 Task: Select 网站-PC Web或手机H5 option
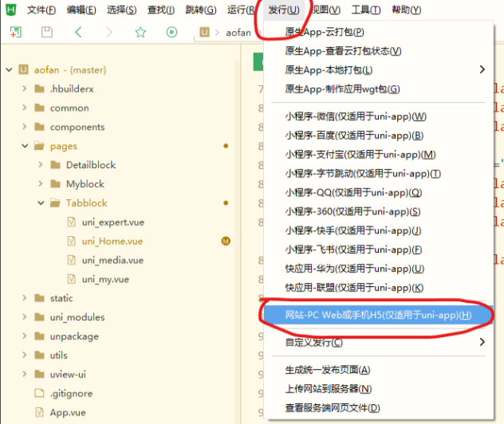tap(378, 315)
